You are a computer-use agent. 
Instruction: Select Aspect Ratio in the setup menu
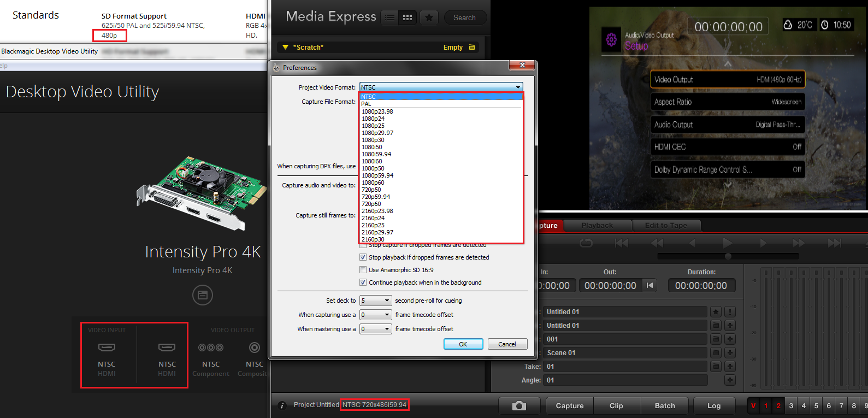tap(728, 102)
